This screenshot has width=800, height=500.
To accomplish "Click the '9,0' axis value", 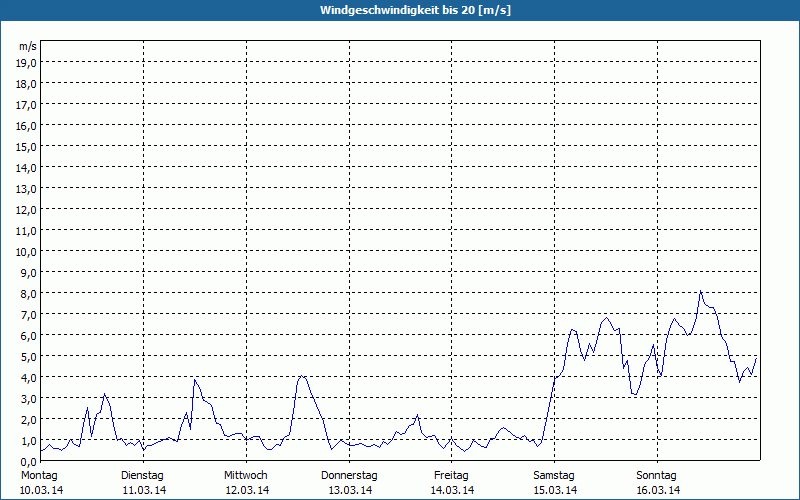I will [29, 273].
